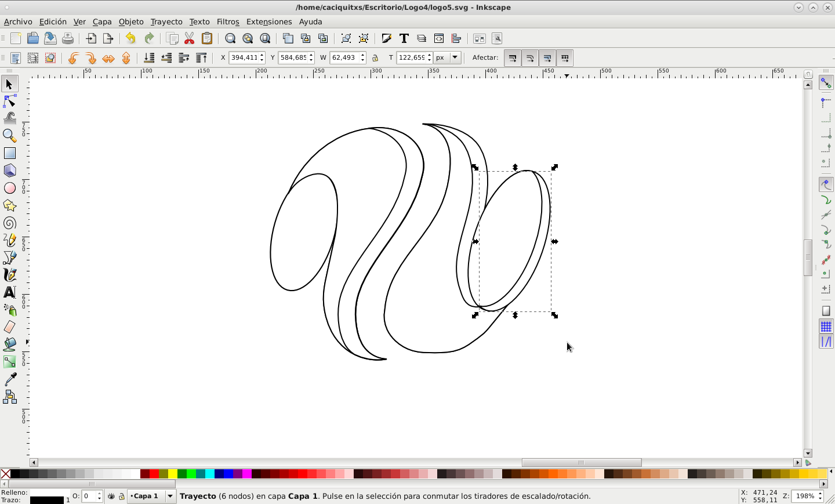This screenshot has width=835, height=504.
Task: Select the Text tool in the toolbox
Action: pos(10,292)
